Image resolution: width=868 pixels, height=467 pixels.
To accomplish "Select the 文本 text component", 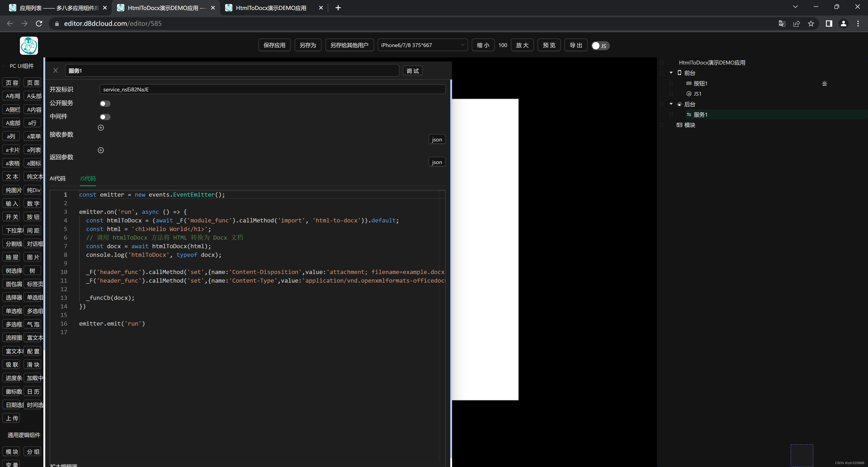I will (11, 176).
